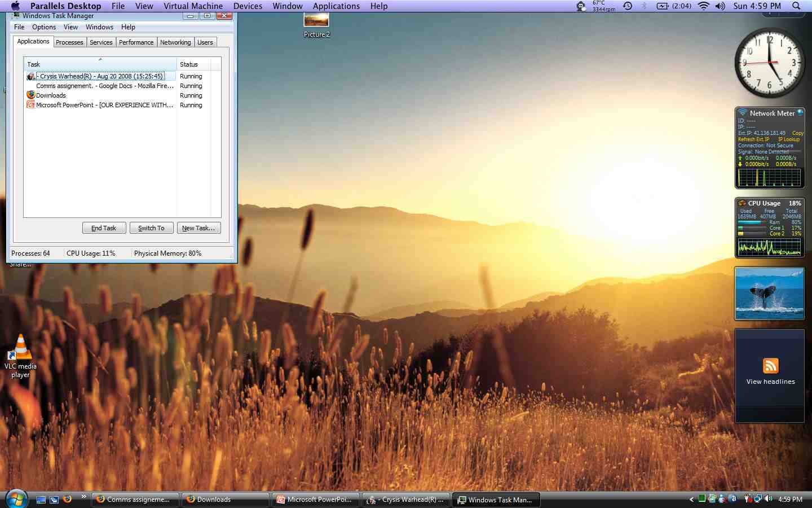This screenshot has height=508, width=812.
Task: Click the Network Meter traffic graph
Action: tap(769, 177)
